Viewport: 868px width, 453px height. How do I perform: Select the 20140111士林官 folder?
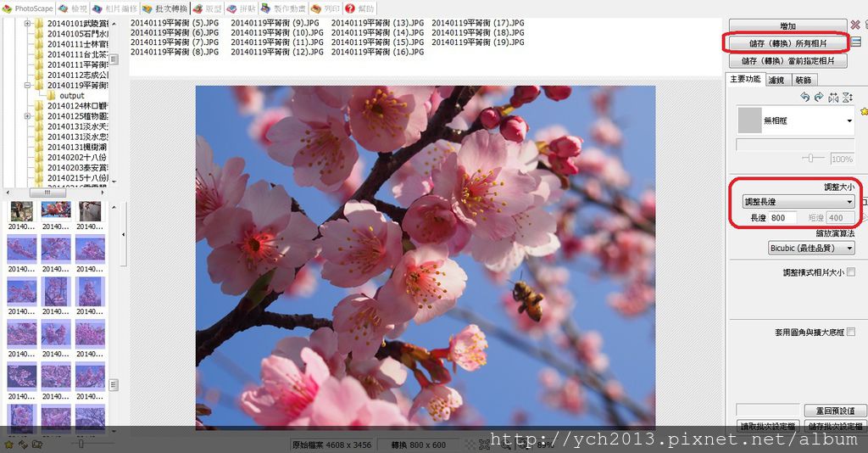click(77, 44)
